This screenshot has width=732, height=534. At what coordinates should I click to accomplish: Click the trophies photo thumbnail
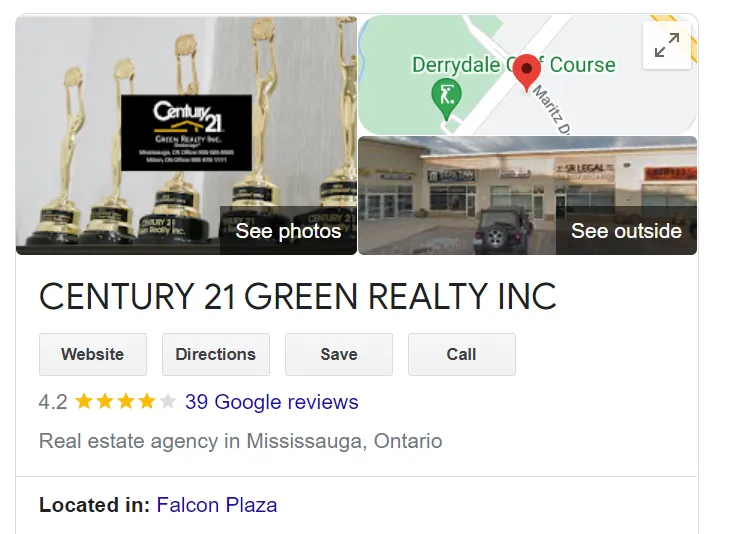tap(186, 135)
